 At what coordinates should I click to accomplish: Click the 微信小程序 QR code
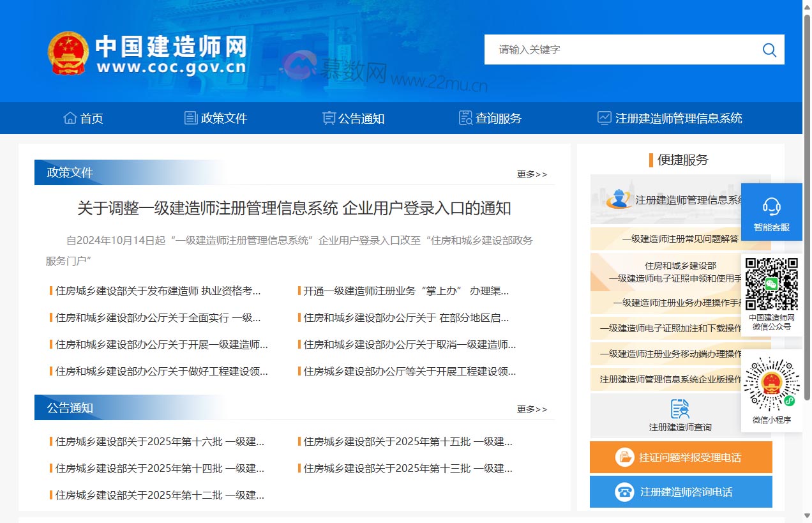pos(772,383)
